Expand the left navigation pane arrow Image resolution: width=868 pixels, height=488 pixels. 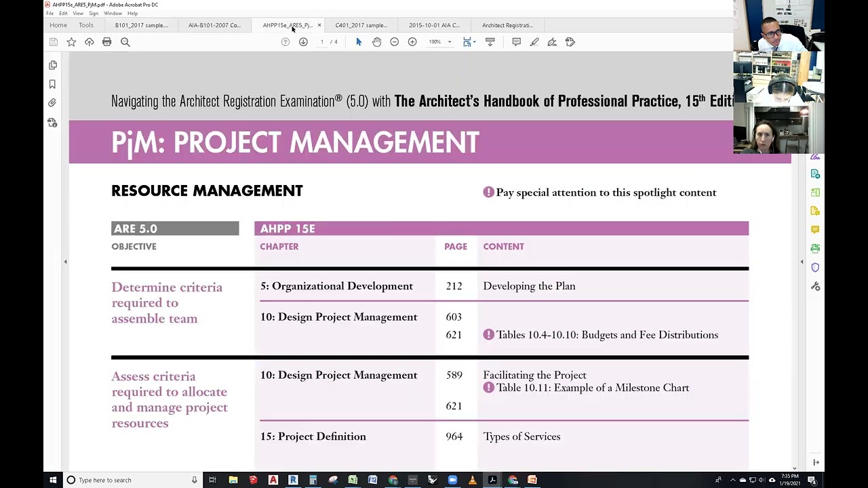coord(65,262)
